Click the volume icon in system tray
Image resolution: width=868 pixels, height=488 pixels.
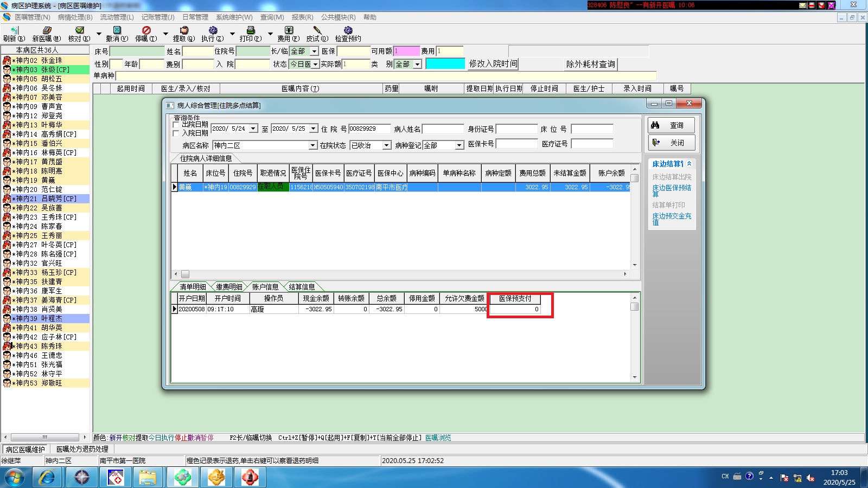click(x=810, y=478)
